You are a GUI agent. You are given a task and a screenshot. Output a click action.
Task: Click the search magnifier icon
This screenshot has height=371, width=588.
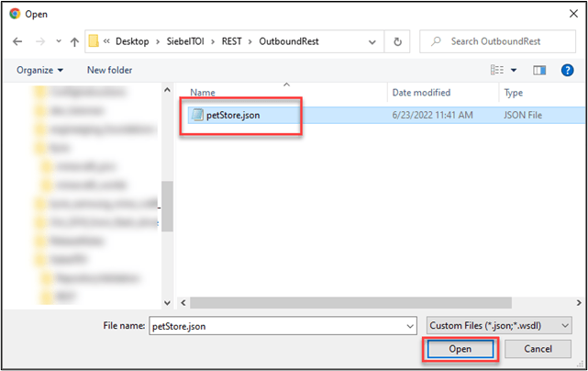point(436,41)
